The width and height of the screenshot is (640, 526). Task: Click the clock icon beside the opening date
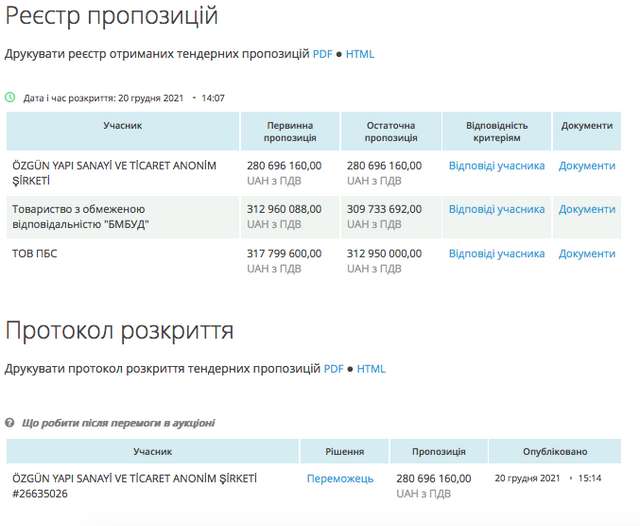pyautogui.click(x=11, y=98)
